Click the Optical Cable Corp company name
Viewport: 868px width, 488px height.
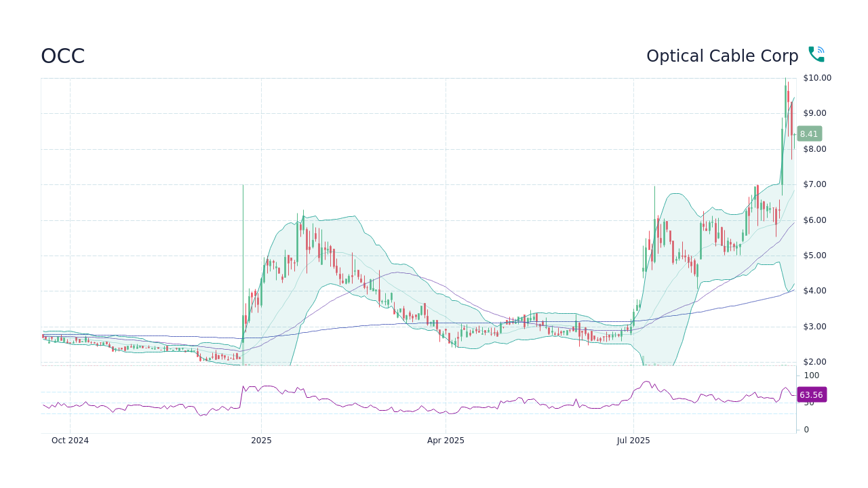point(722,56)
